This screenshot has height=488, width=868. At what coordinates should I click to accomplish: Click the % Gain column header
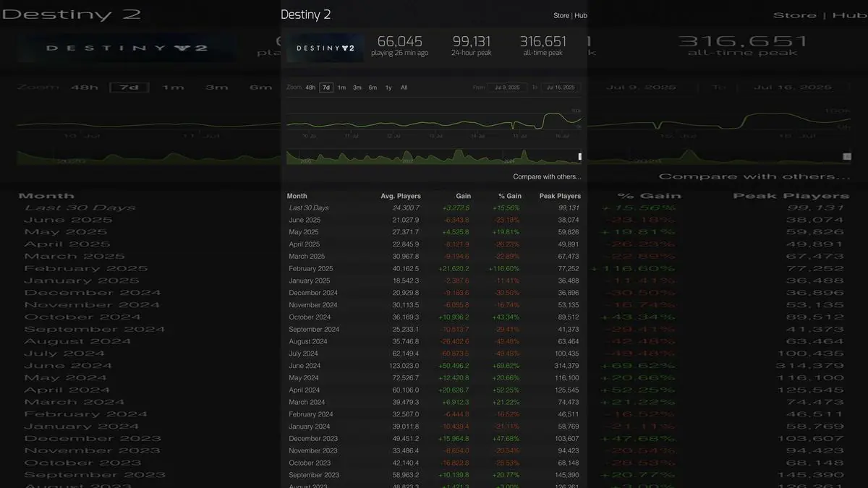(509, 196)
